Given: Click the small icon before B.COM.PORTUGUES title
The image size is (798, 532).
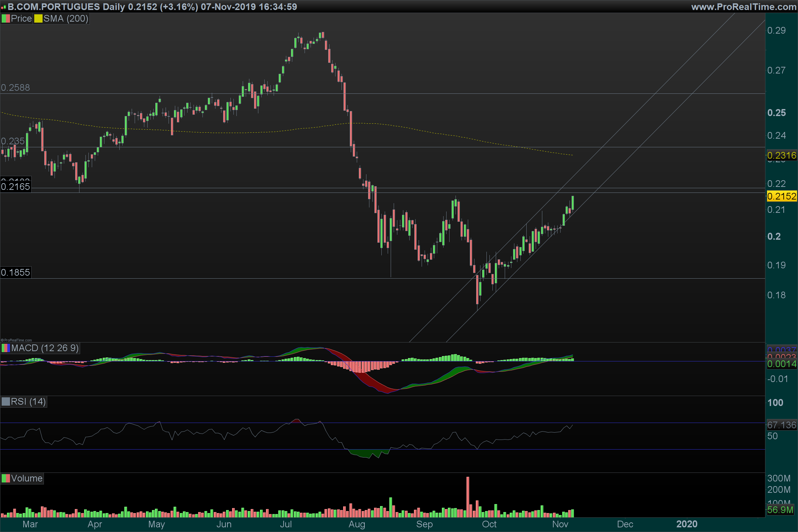Looking at the screenshot, I should click(x=3, y=7).
